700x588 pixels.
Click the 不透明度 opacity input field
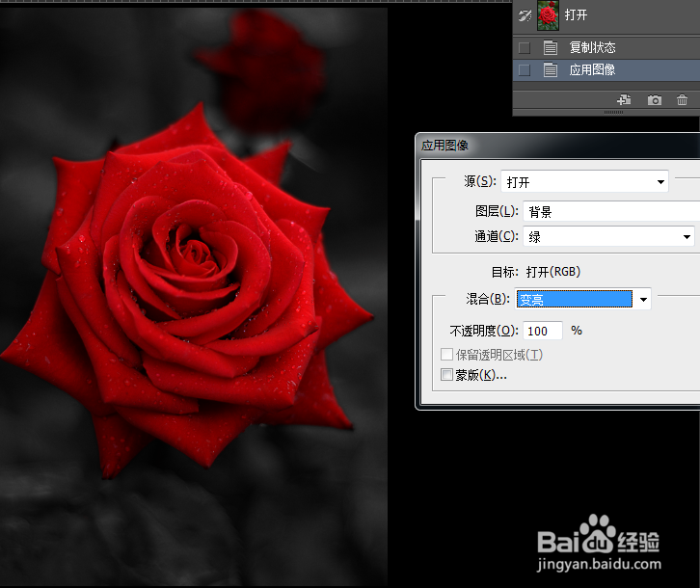pos(543,331)
